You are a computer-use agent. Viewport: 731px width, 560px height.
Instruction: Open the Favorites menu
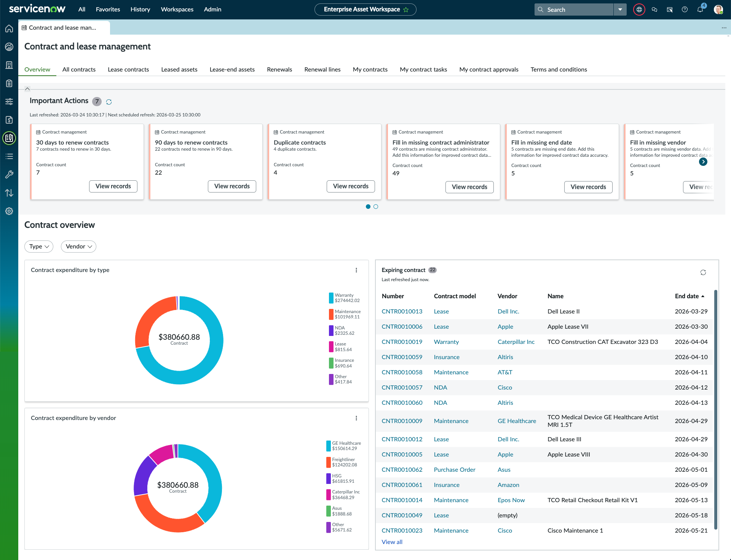click(108, 10)
